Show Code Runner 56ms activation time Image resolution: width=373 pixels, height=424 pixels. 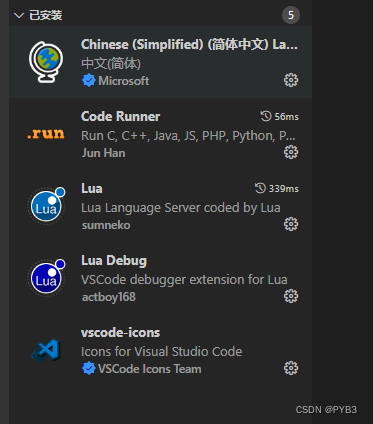(279, 117)
